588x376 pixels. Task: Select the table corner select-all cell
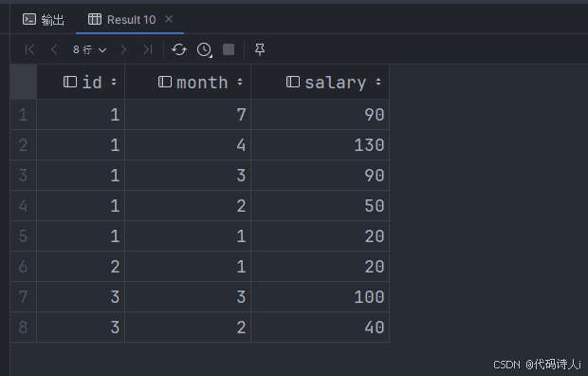pyautogui.click(x=24, y=82)
